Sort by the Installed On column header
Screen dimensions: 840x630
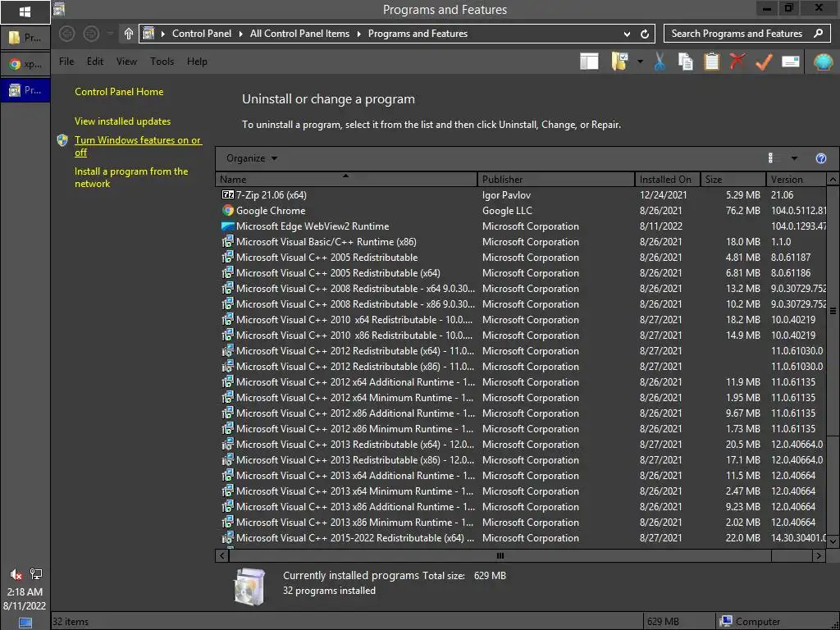[667, 179]
